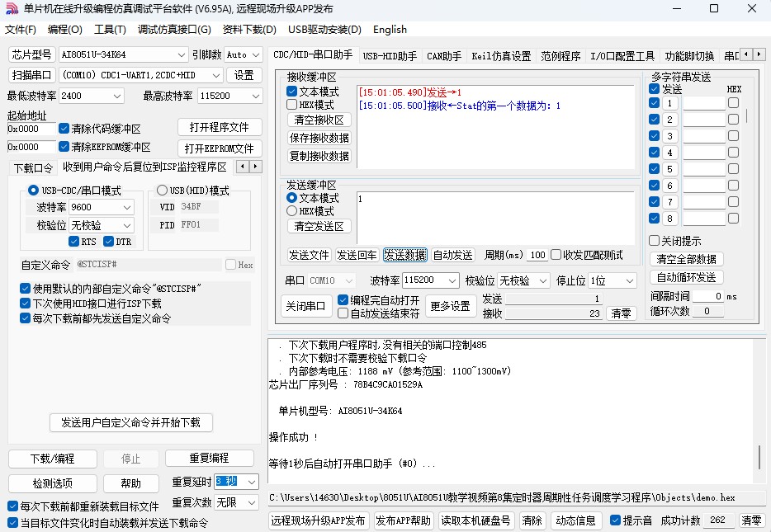This screenshot has height=532, width=771.
Task: Click multi-string row 1 text field
Action: coord(703,103)
